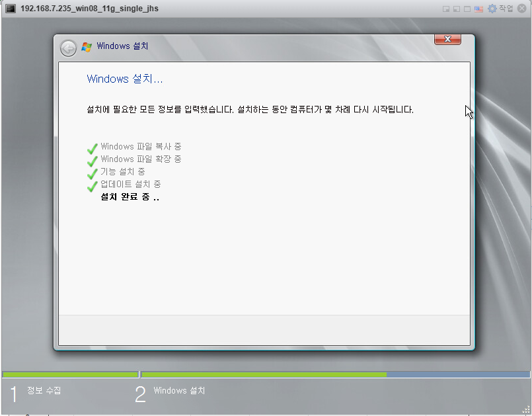Click the '기능 설치 중' step
The height and width of the screenshot is (416, 532).
[x=123, y=171]
